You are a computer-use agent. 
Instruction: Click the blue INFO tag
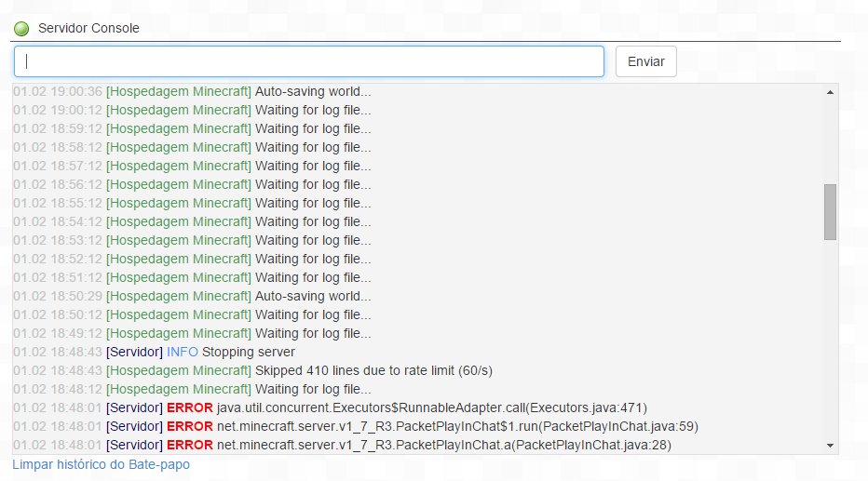point(183,353)
